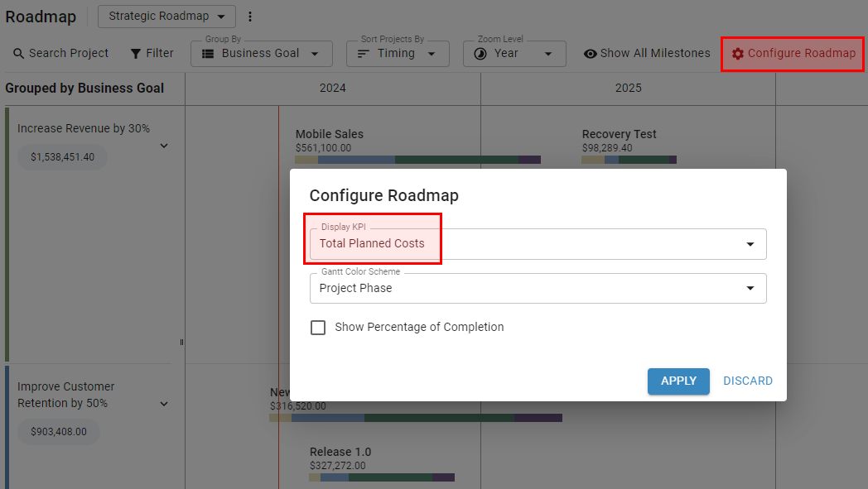
Task: Click the Mobile Sales Gantt bar
Action: coord(417,160)
